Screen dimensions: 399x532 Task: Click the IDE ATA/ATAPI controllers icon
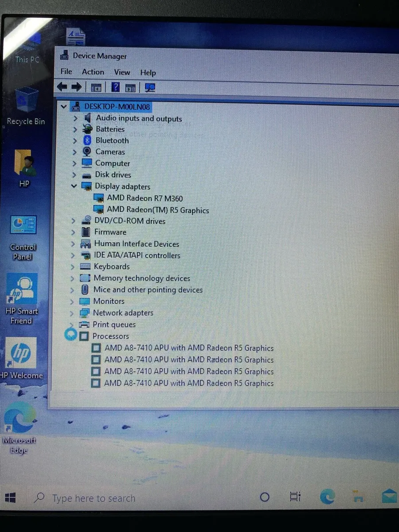pos(86,255)
